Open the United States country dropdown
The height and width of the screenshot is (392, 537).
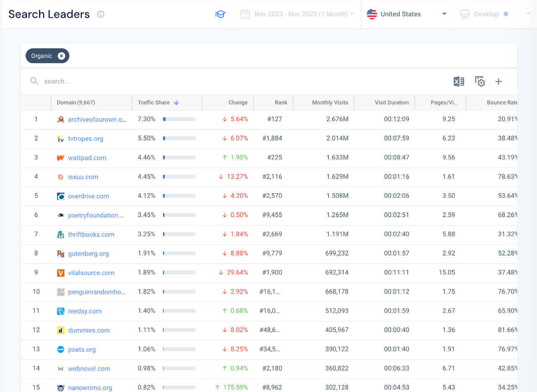coord(407,14)
